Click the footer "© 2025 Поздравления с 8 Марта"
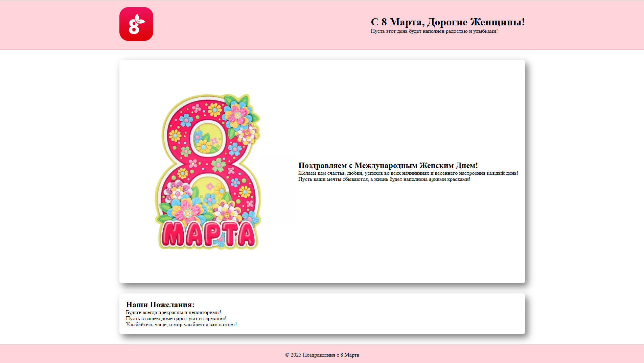Screen dimensions: 644x363 322,355
